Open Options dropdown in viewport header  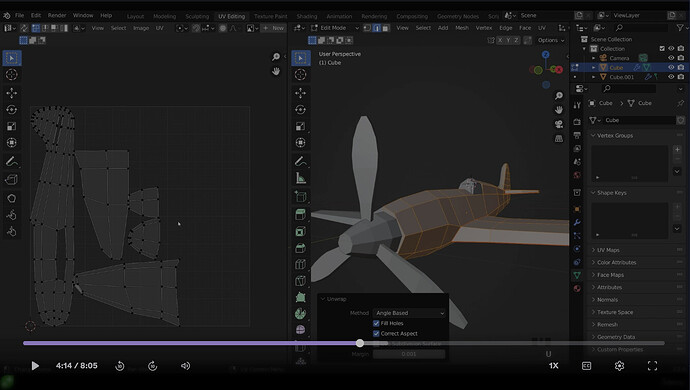point(551,40)
